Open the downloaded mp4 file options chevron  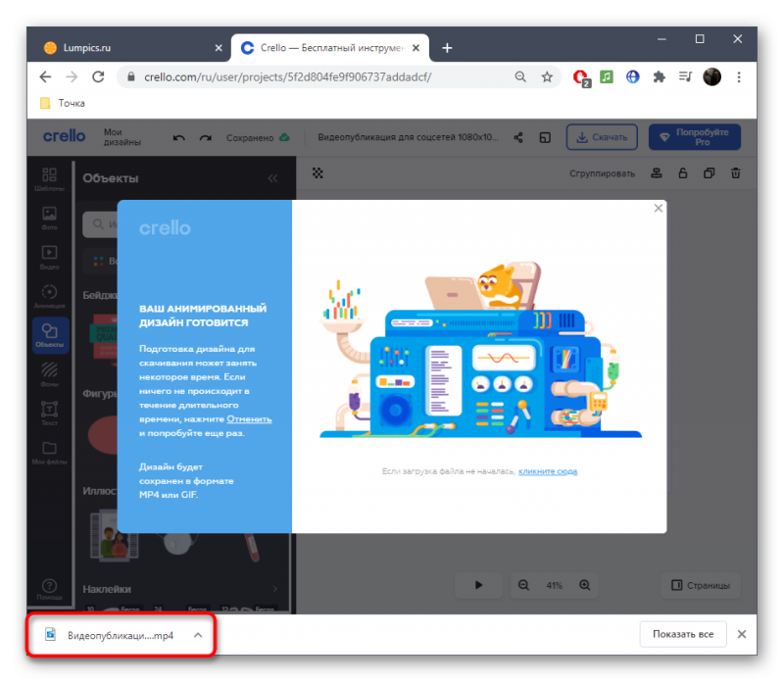coord(198,635)
